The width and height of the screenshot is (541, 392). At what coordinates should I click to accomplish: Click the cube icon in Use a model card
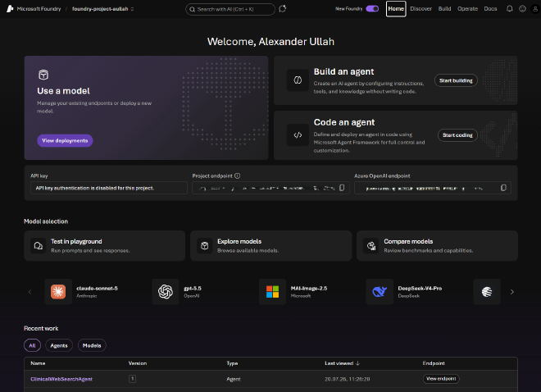tap(43, 75)
